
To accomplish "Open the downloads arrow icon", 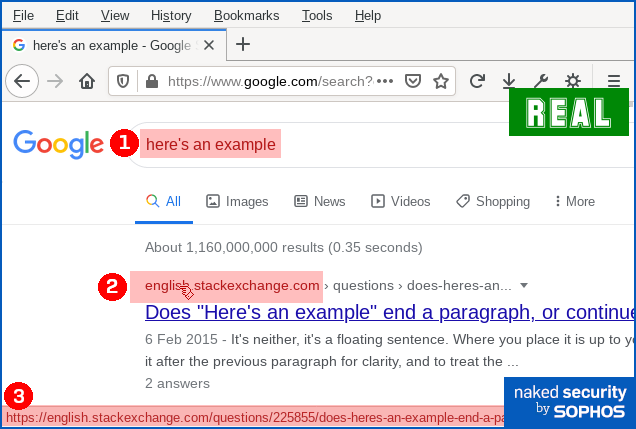I will [509, 81].
